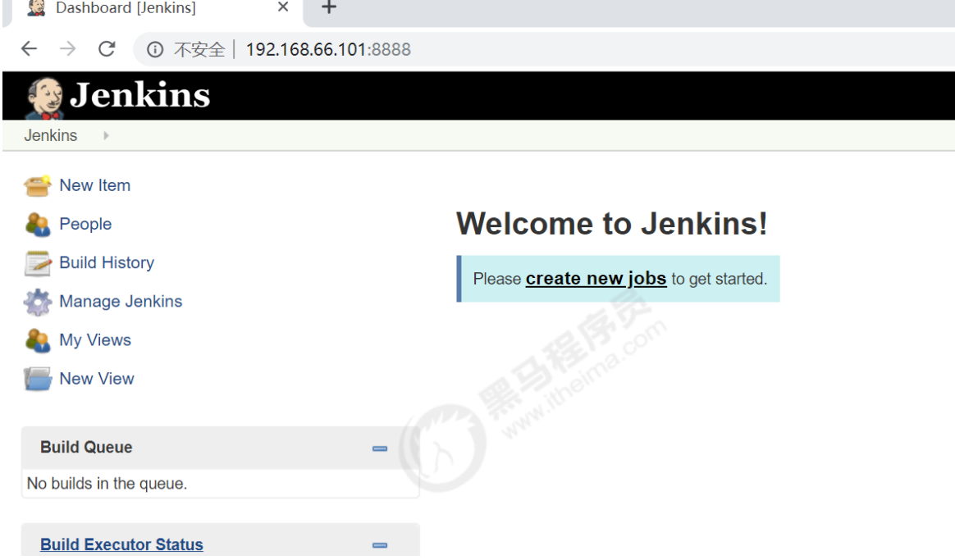Select the Dashboard [Jenkins] browser tab
The height and width of the screenshot is (560, 955).
158,12
